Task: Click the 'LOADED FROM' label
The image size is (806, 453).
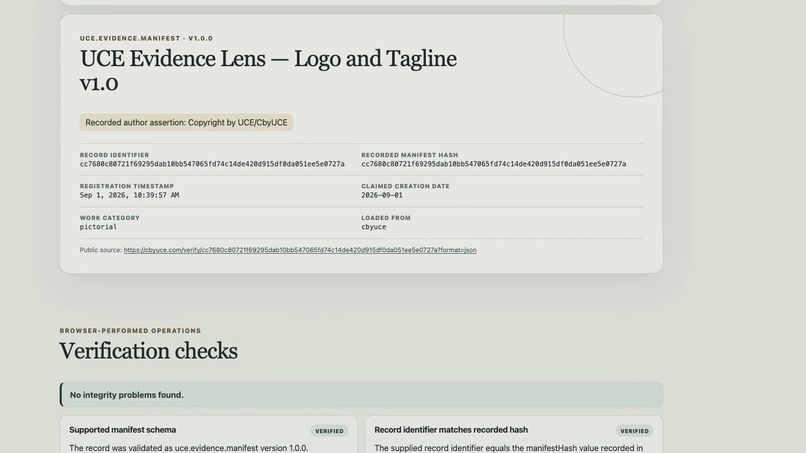Action: pyautogui.click(x=386, y=218)
